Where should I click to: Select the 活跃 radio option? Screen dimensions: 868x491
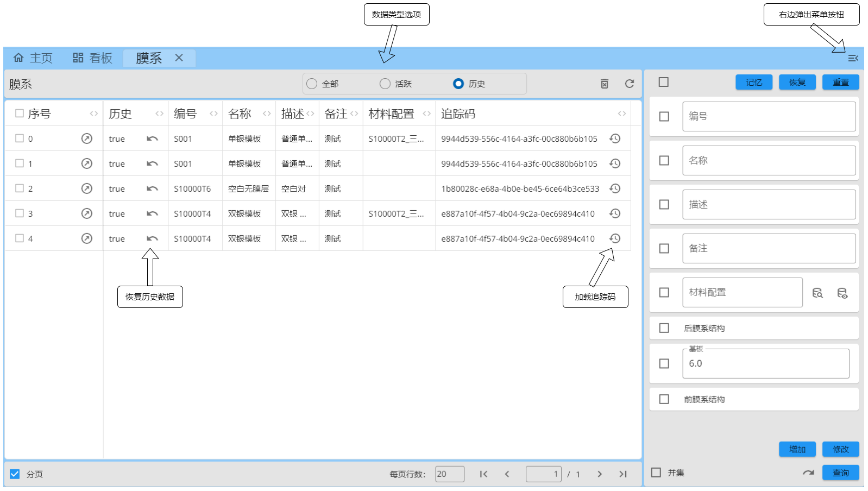[385, 84]
